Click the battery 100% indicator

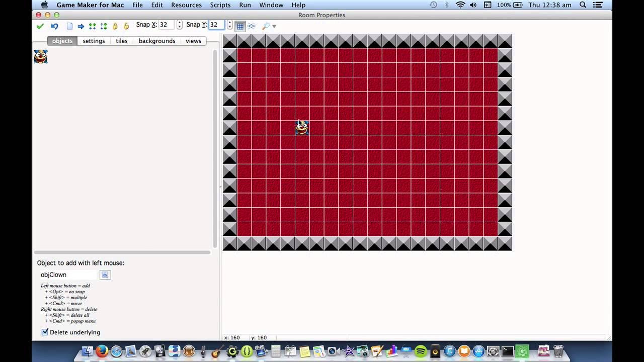509,5
